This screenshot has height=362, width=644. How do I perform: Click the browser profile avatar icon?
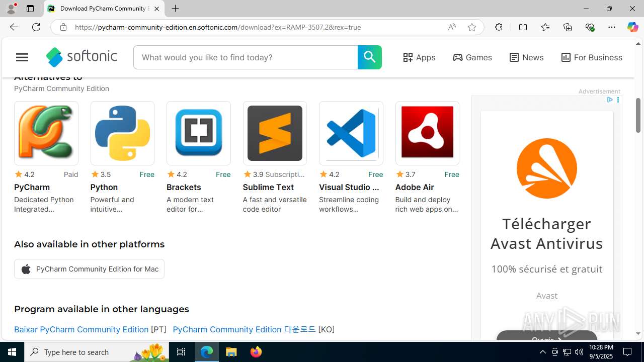[11, 9]
